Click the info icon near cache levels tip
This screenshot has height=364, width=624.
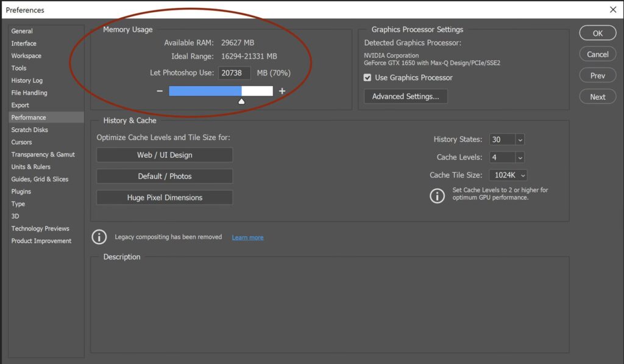pos(438,196)
